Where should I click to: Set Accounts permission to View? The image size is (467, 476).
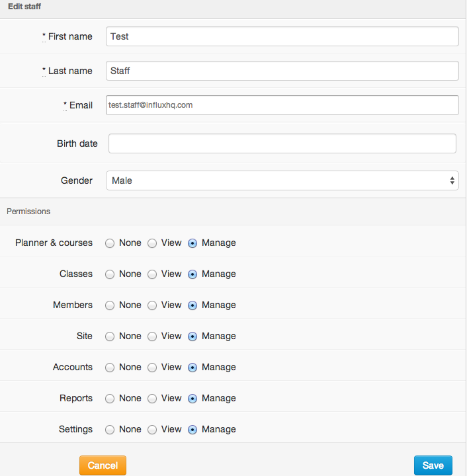coord(152,368)
